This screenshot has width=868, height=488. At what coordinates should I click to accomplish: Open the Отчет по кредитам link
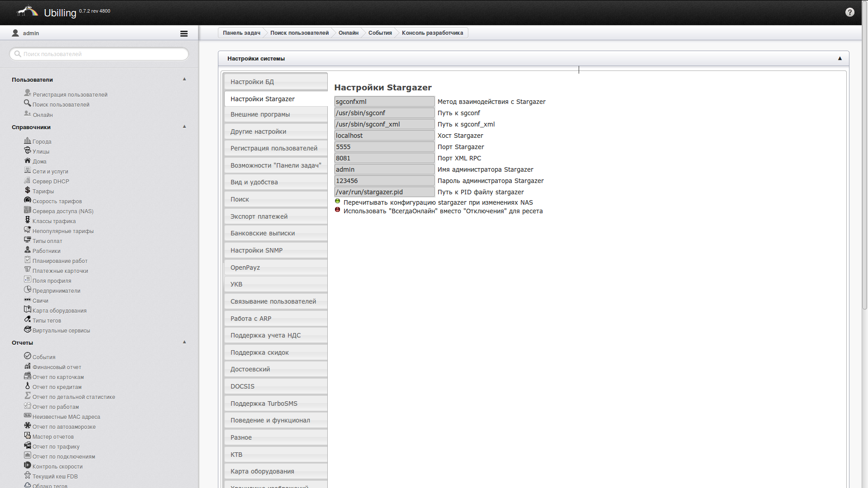pyautogui.click(x=57, y=387)
